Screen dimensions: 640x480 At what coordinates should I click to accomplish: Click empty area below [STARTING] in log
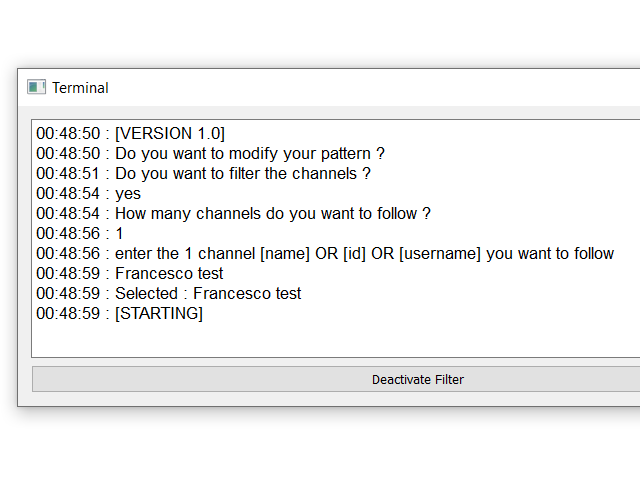point(336,340)
